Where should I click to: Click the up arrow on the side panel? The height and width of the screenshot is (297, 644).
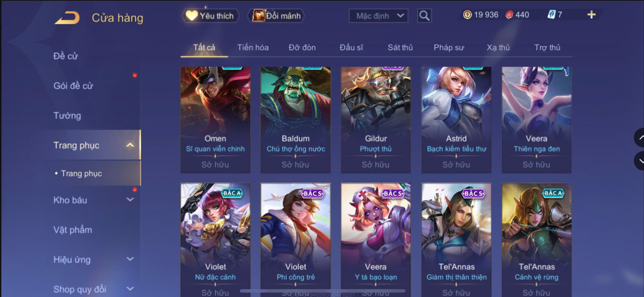640,138
